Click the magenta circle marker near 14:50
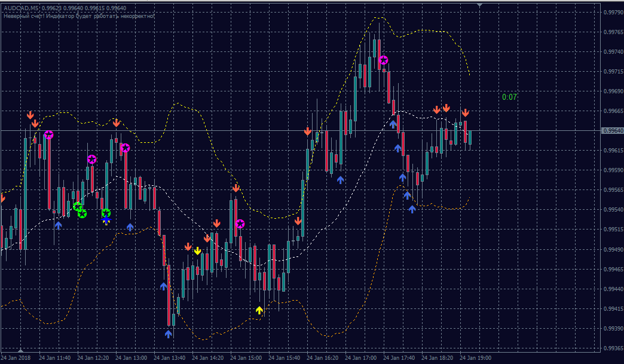 point(240,224)
